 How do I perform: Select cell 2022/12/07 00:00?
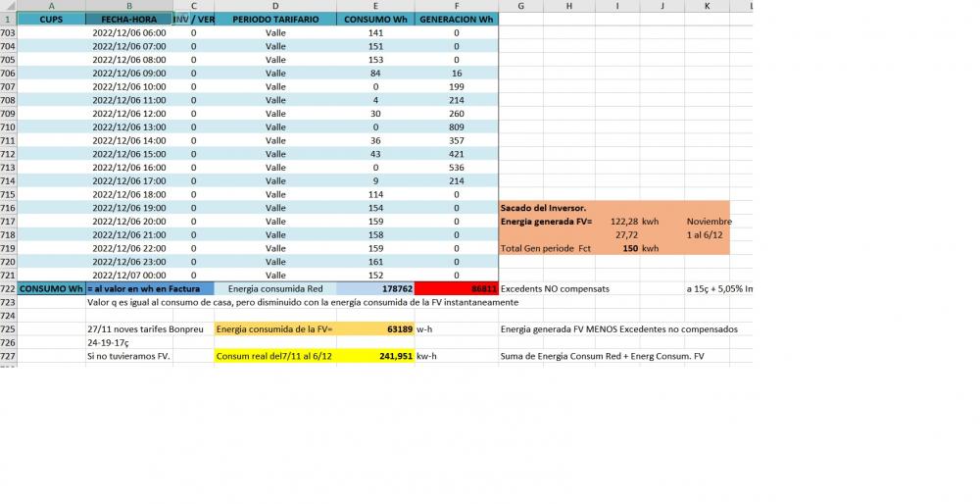[x=129, y=276]
